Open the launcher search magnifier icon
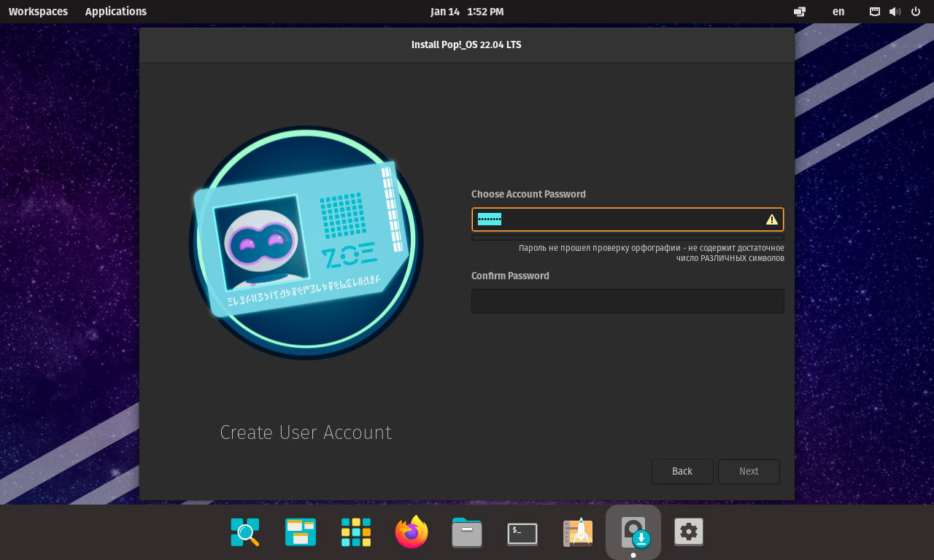This screenshot has height=560, width=934. 245,533
